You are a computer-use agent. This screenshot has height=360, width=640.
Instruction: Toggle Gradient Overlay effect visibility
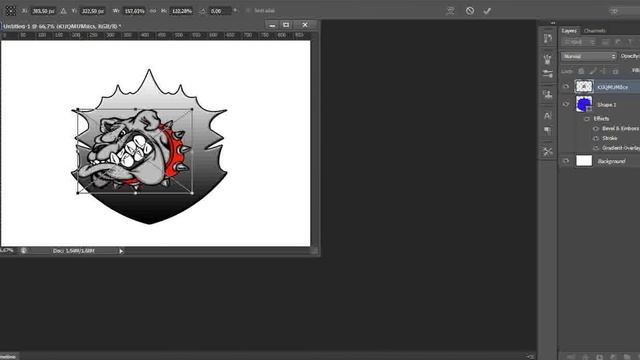[596, 148]
